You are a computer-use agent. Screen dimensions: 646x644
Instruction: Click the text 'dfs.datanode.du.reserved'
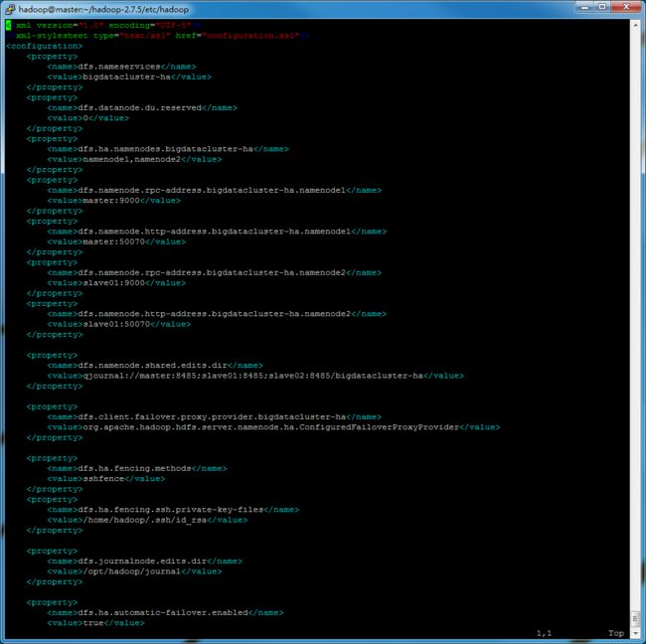pos(140,107)
